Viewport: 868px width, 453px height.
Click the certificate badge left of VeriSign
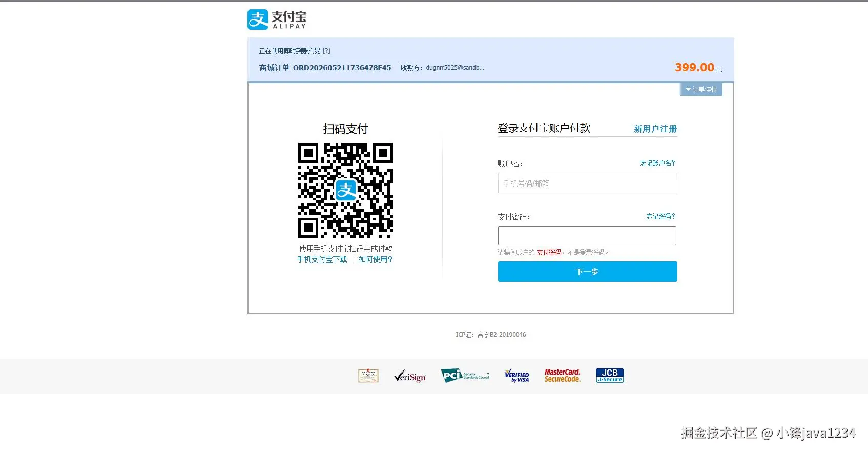[368, 376]
